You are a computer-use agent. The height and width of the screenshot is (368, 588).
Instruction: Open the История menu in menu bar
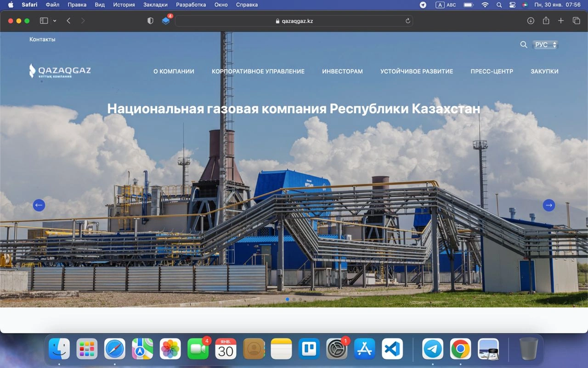click(x=124, y=5)
